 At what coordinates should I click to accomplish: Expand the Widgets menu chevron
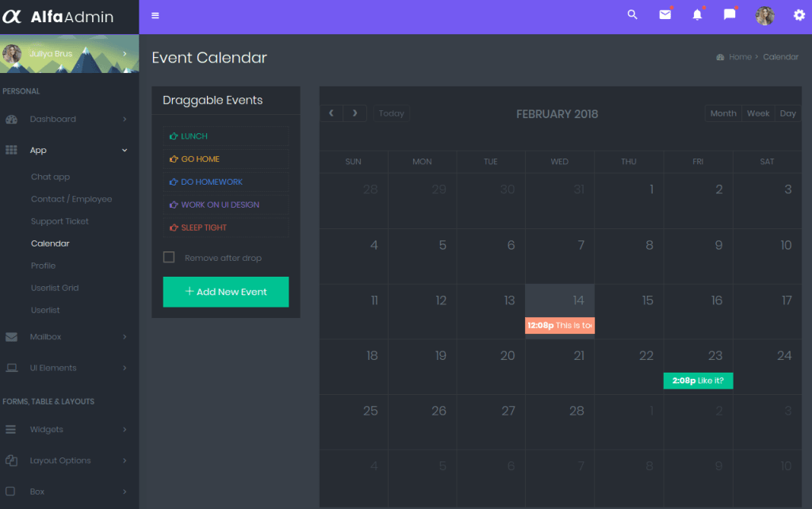click(x=124, y=429)
